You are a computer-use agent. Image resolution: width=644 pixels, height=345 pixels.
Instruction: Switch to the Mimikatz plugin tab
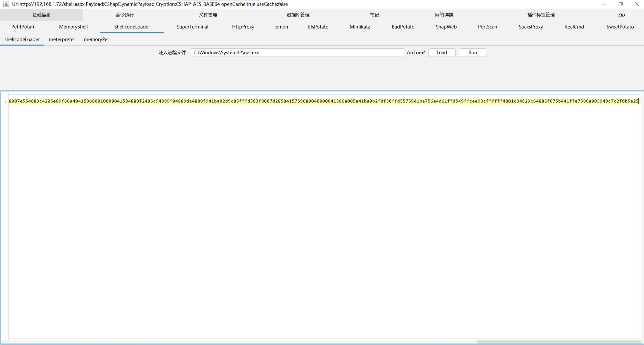point(359,27)
